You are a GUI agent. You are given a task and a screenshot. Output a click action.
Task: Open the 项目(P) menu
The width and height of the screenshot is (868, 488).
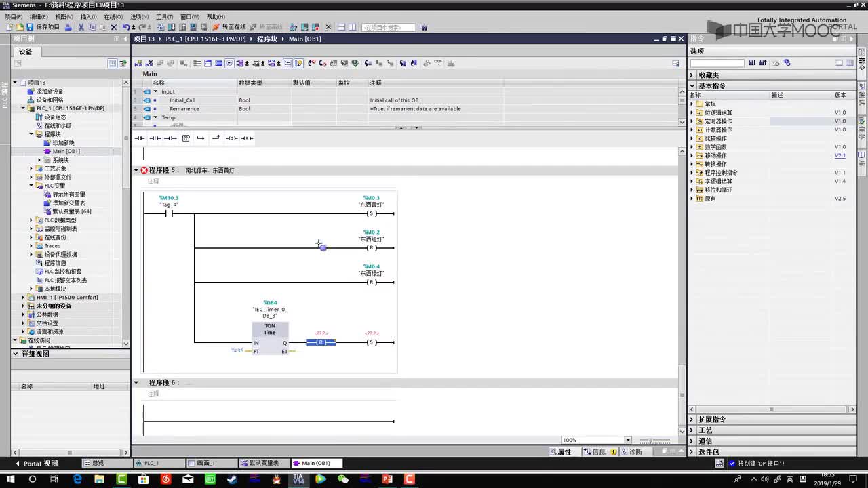click(x=14, y=17)
